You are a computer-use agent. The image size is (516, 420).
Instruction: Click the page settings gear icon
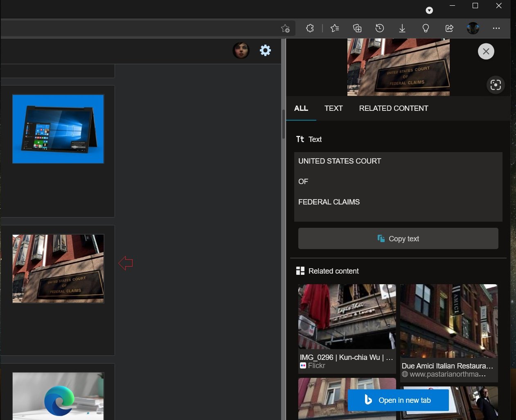[x=265, y=50]
